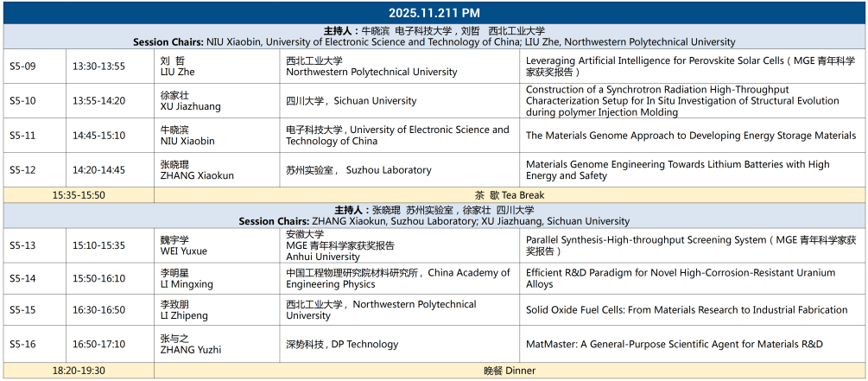868x381 pixels.
Task: Click speaker XU Jiazhuang cell
Action: click(x=190, y=101)
